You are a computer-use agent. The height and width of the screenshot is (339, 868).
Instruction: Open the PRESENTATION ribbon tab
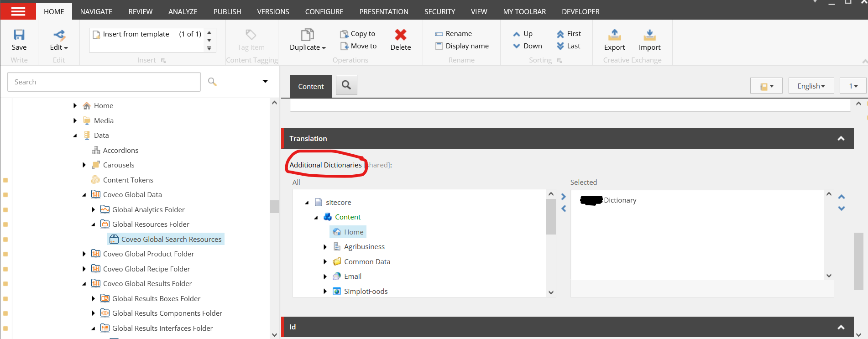(383, 11)
